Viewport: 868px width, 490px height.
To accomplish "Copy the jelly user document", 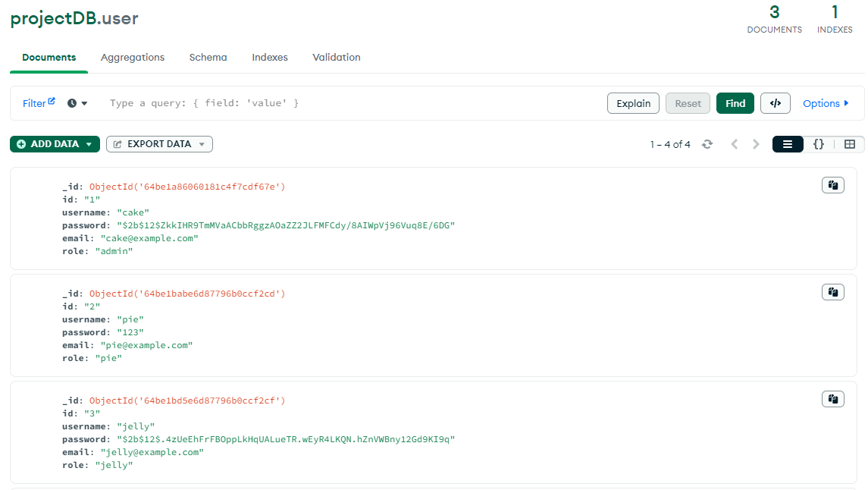I will point(832,399).
